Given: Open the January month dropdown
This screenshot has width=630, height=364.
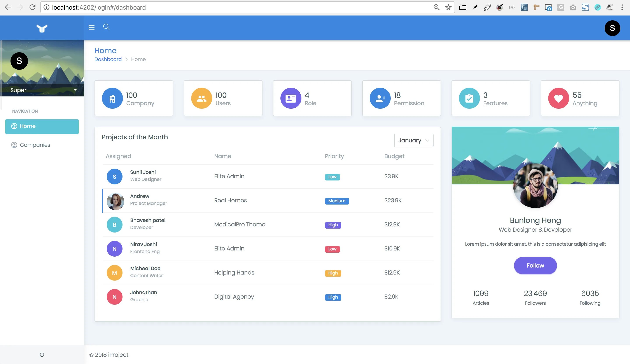Looking at the screenshot, I should [413, 140].
